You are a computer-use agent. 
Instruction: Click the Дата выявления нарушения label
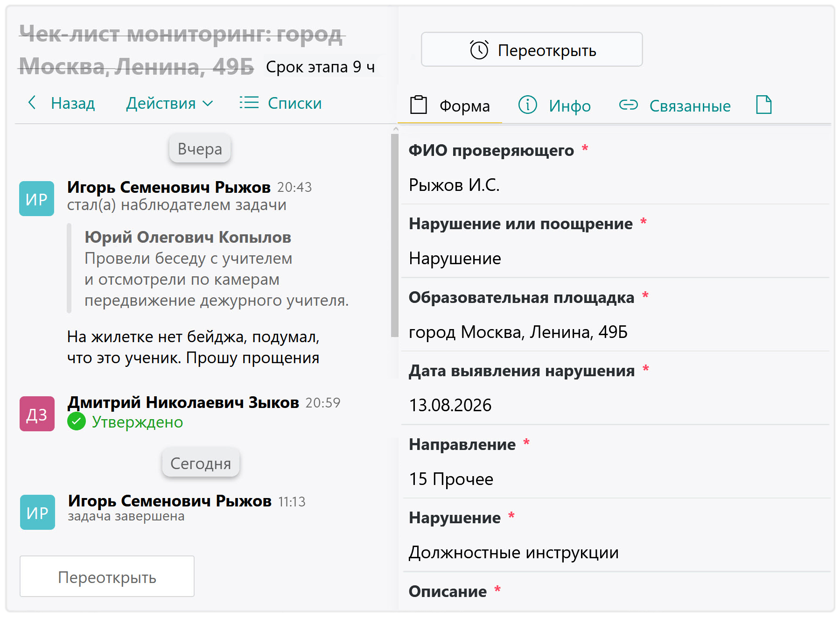522,371
